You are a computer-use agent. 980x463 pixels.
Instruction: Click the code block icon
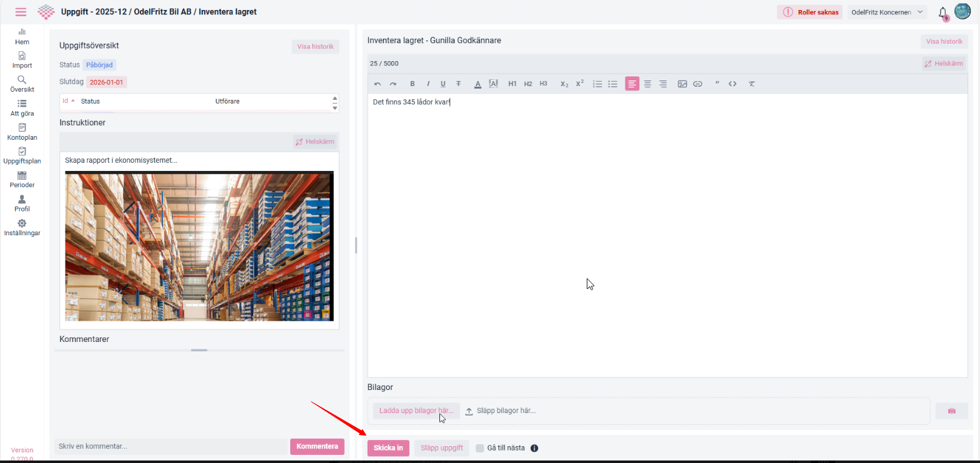click(733, 84)
